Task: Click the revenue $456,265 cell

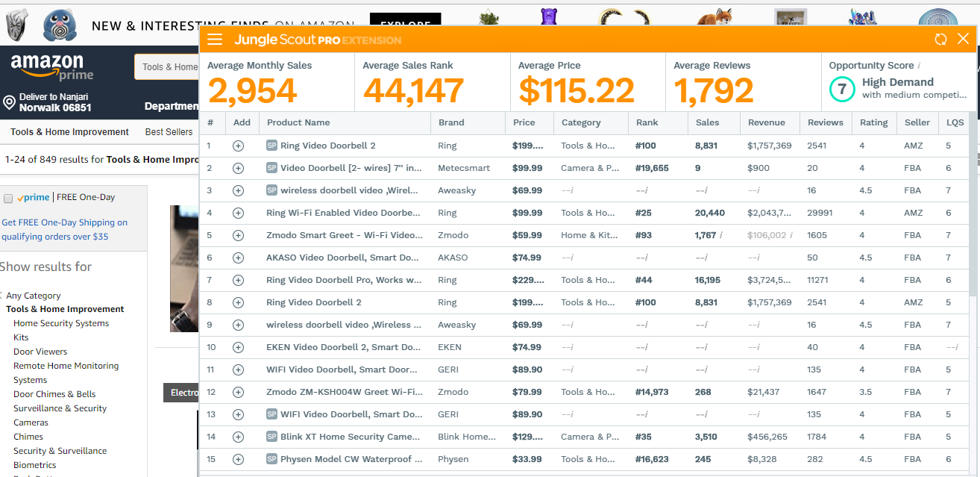Action: pyautogui.click(x=767, y=437)
